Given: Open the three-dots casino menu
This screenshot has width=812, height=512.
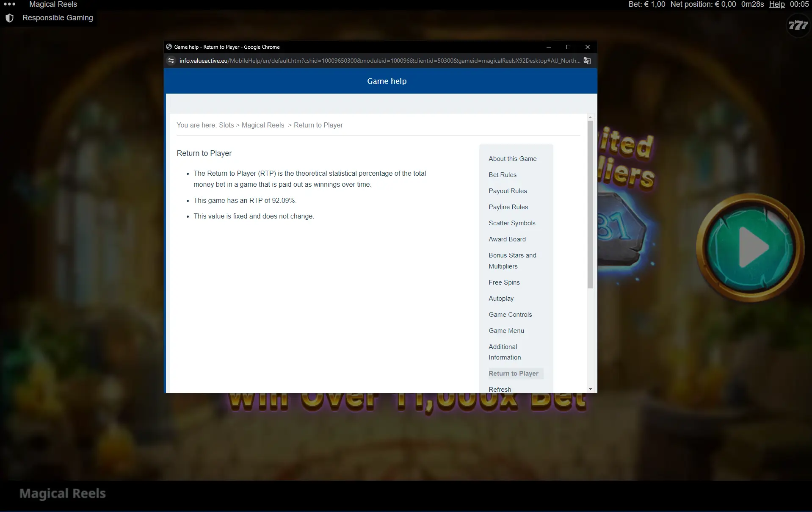Looking at the screenshot, I should [x=9, y=4].
